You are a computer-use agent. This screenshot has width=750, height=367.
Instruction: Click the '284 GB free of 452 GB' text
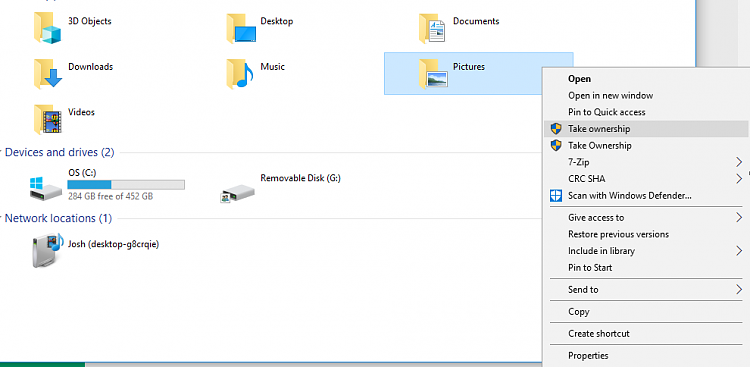(x=110, y=196)
